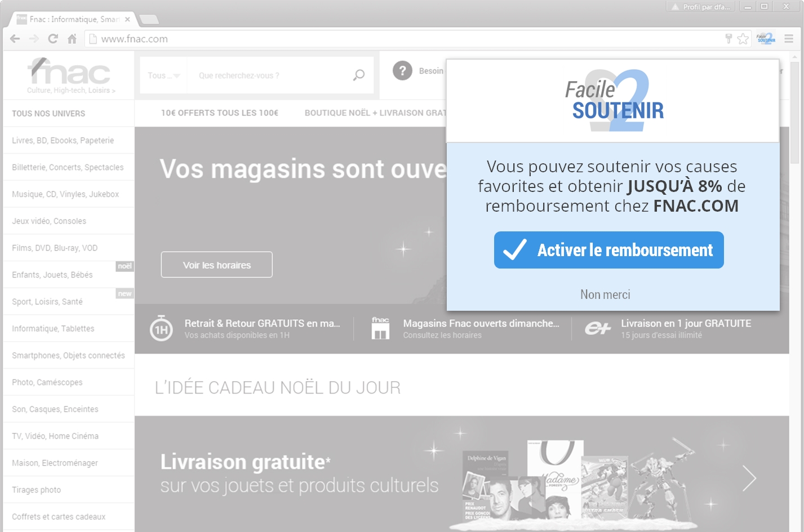Click Culture, High-tech, Loisirs tagline
The width and height of the screenshot is (804, 532).
(x=71, y=91)
